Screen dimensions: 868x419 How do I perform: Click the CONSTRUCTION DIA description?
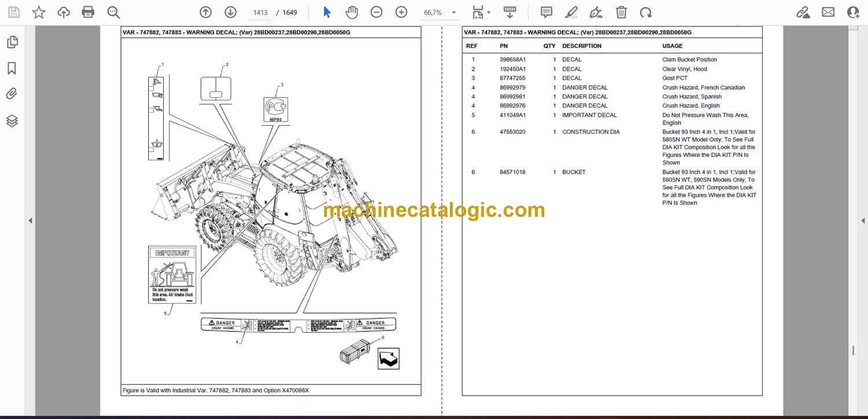click(x=591, y=132)
